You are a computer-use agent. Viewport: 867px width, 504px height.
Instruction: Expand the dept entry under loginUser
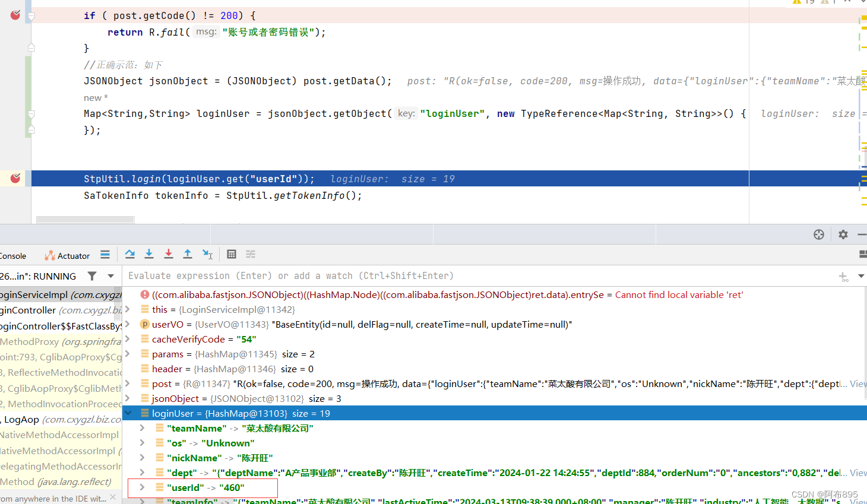(141, 473)
